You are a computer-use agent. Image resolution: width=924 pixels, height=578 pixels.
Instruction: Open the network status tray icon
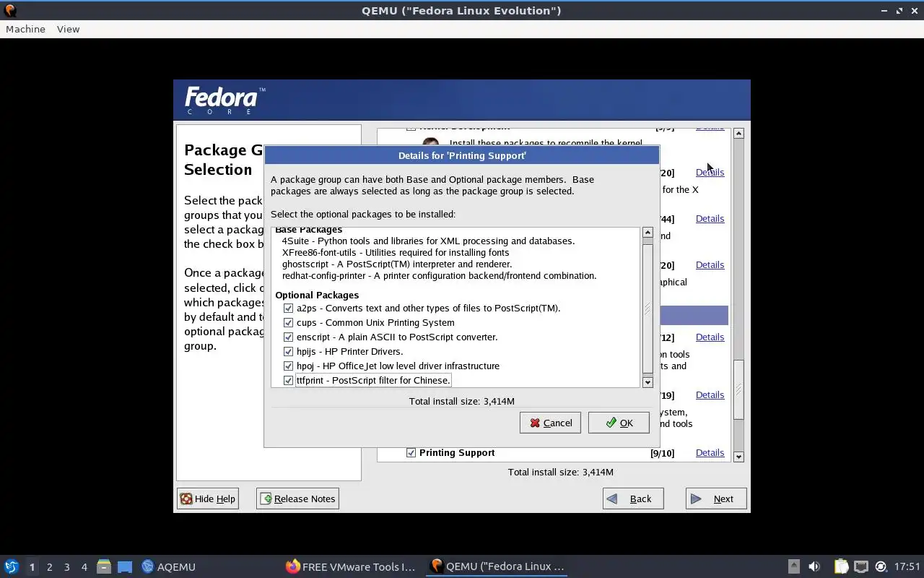coord(860,566)
